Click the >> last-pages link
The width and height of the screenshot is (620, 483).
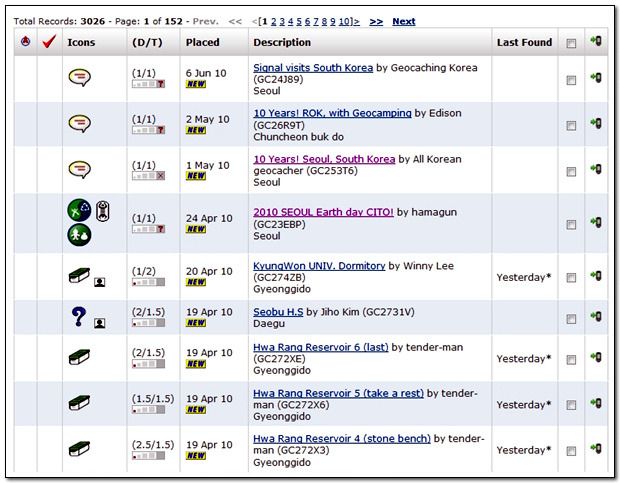coord(376,21)
